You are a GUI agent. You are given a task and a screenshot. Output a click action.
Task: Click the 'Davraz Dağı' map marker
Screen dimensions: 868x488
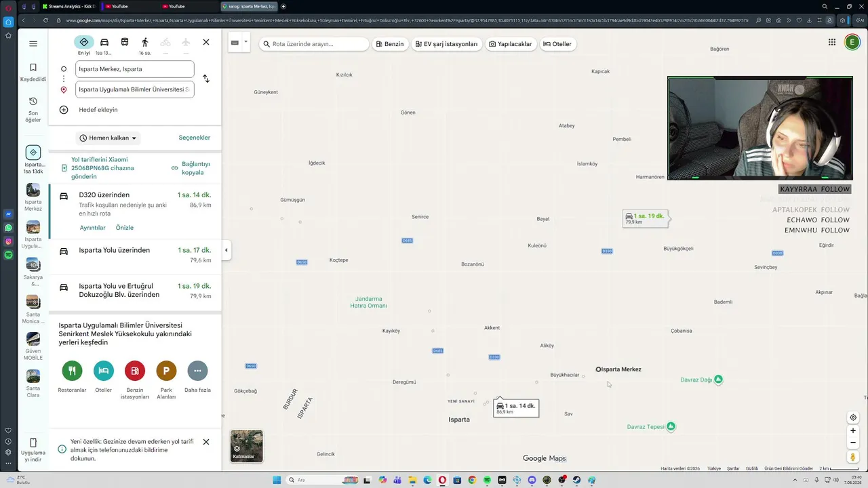718,380
